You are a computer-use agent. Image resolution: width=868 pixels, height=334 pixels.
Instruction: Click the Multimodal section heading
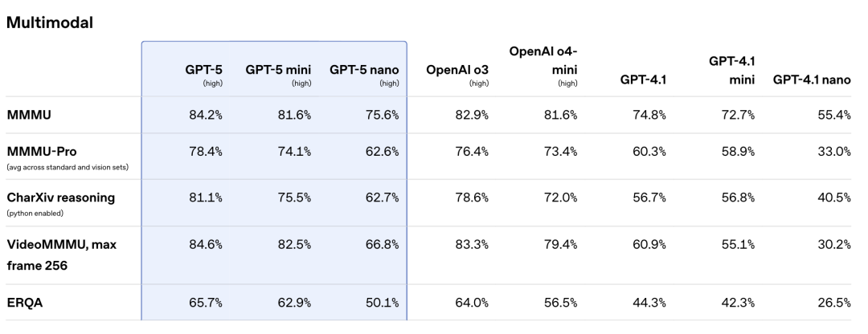point(49,22)
